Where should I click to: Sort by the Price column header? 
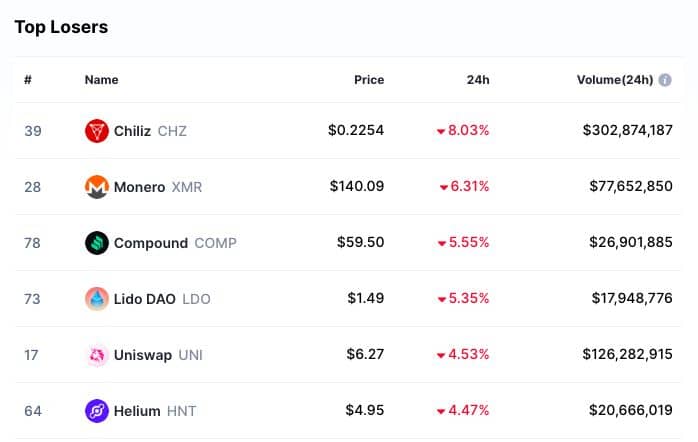(369, 80)
